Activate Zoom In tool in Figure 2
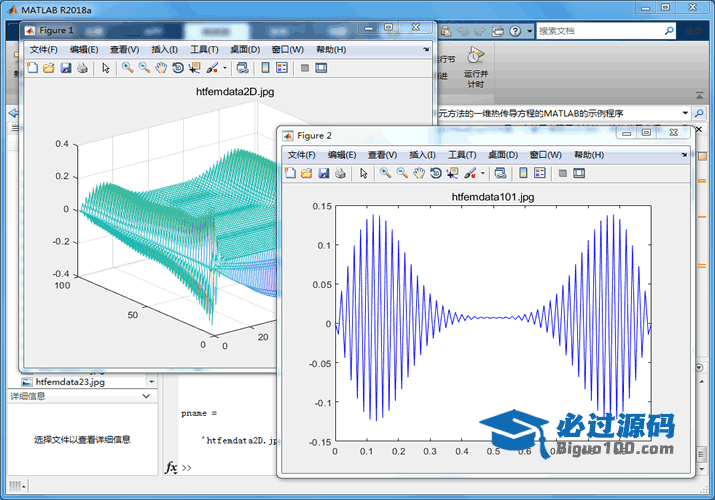 tap(386, 173)
